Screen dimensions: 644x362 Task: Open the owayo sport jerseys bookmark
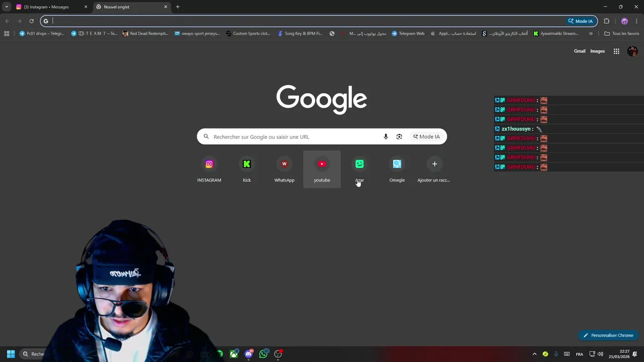point(197,34)
